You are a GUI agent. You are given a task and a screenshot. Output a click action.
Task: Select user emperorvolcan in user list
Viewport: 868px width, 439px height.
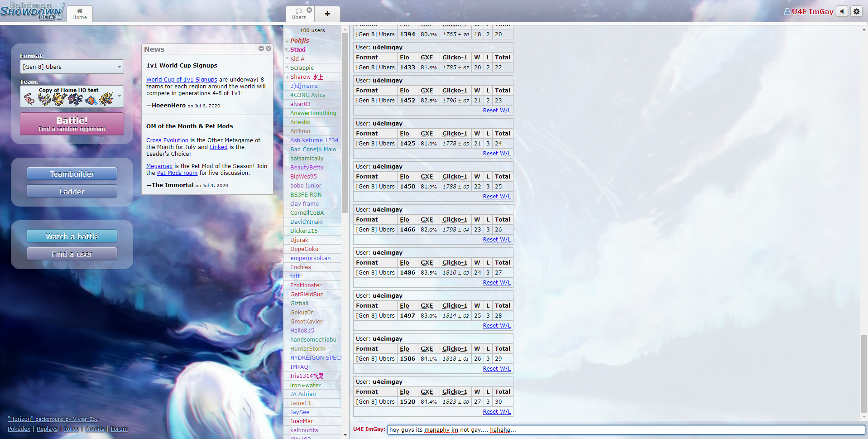point(312,258)
